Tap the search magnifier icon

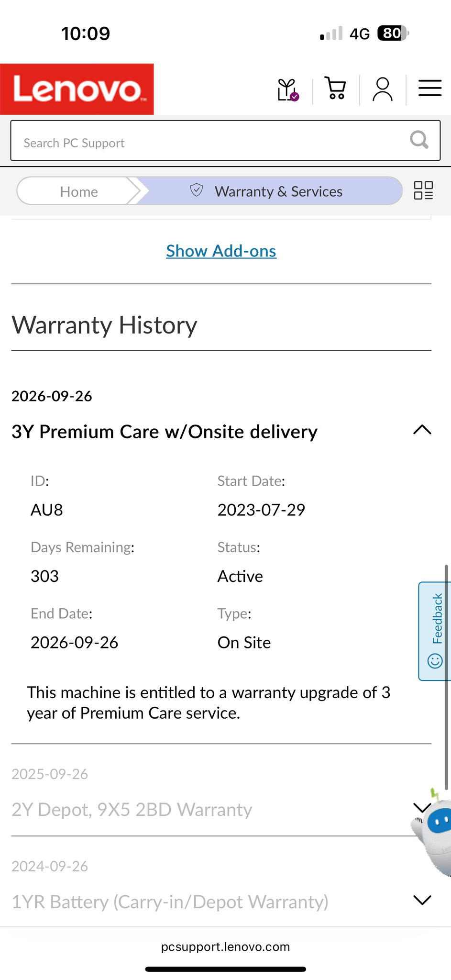point(419,140)
